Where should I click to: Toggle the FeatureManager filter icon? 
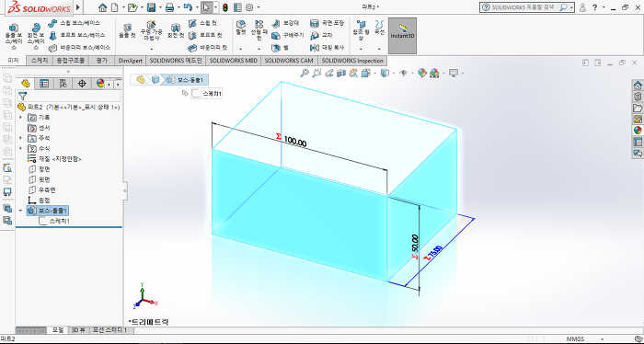[x=23, y=96]
